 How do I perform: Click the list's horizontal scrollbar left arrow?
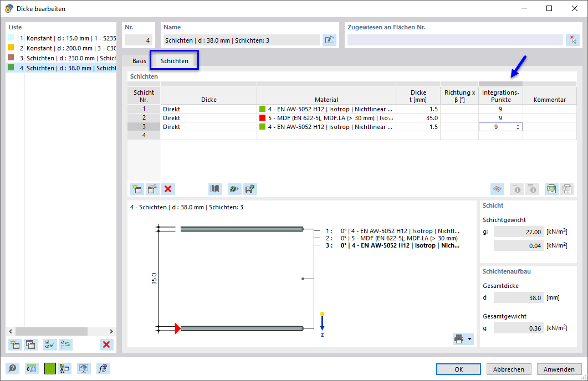click(11, 331)
